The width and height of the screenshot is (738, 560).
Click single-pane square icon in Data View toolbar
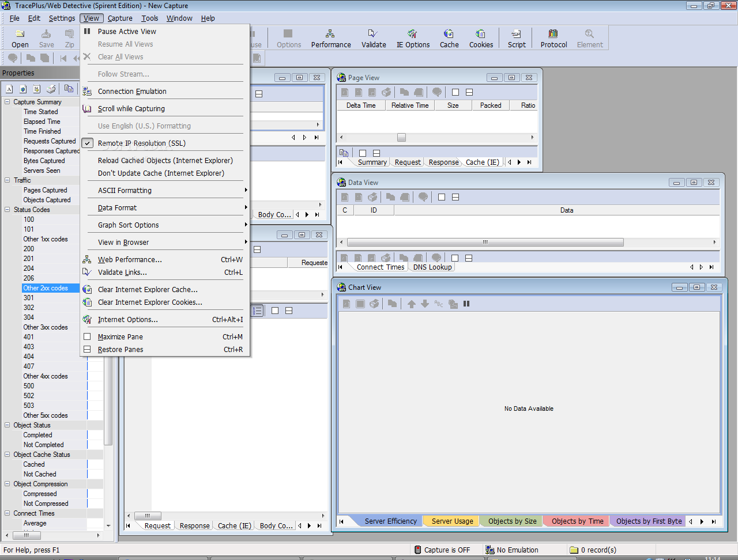point(442,197)
